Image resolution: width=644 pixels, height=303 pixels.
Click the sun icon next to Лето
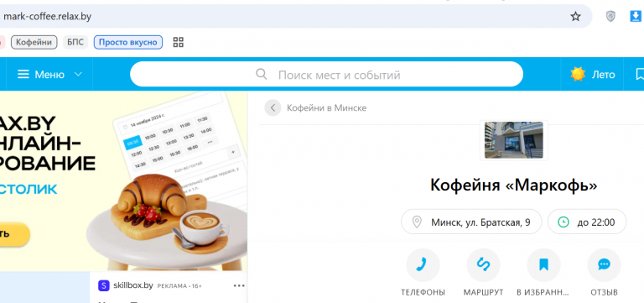578,75
